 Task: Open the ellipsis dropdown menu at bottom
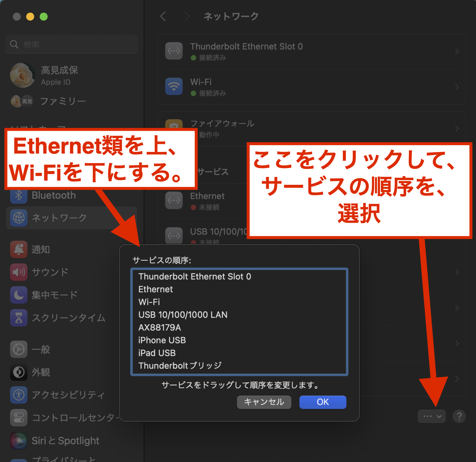432,416
